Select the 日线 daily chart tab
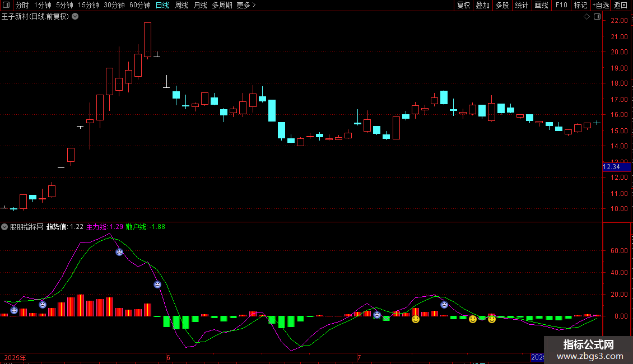The width and height of the screenshot is (633, 364). pos(162,5)
